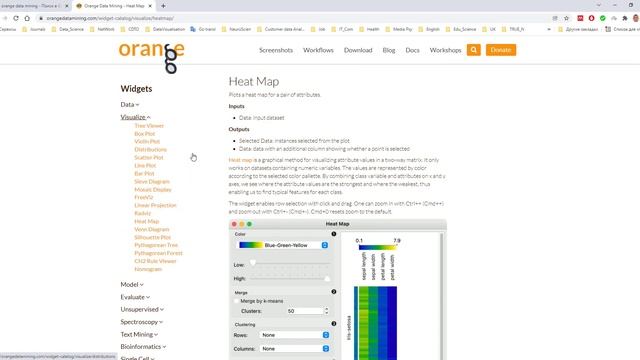Open the Mosaic Display widget link
The height and width of the screenshot is (360, 640).
[x=153, y=189]
